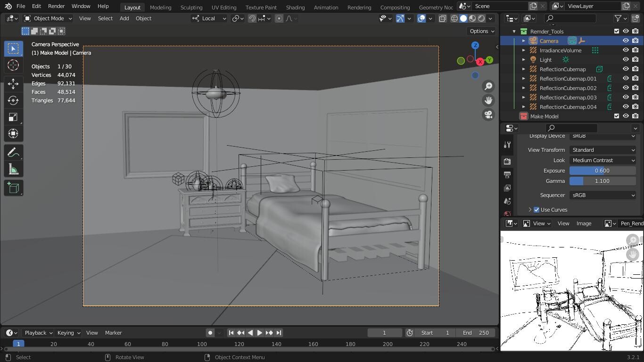Uncheck the Use Curves checkbox

537,210
